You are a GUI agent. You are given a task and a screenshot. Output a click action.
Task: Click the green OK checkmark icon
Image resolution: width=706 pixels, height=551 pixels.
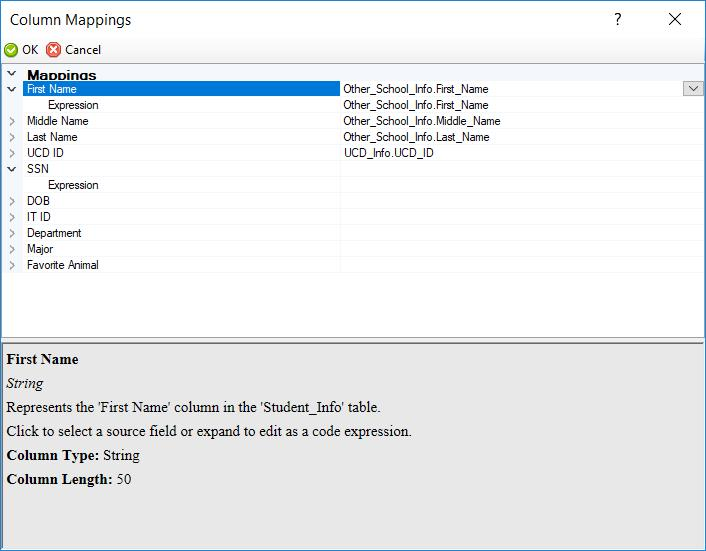pyautogui.click(x=11, y=50)
